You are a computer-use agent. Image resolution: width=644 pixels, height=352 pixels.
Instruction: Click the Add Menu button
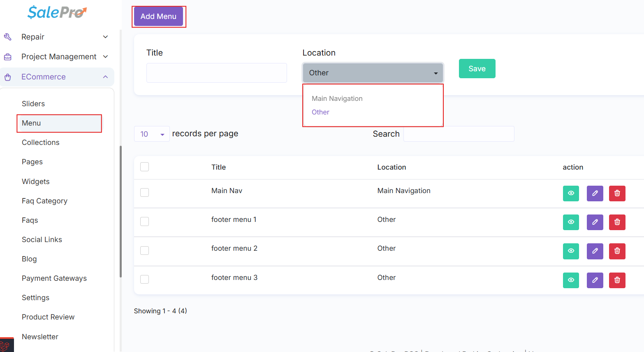(158, 16)
